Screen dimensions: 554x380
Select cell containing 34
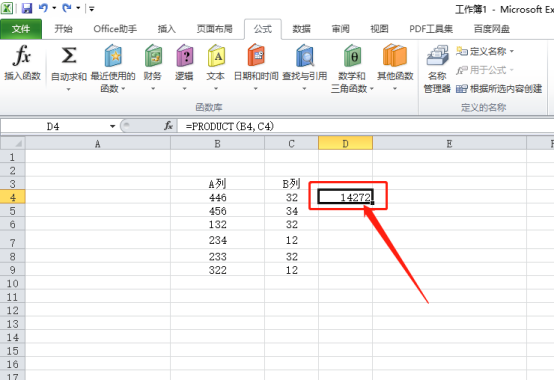coord(291,210)
